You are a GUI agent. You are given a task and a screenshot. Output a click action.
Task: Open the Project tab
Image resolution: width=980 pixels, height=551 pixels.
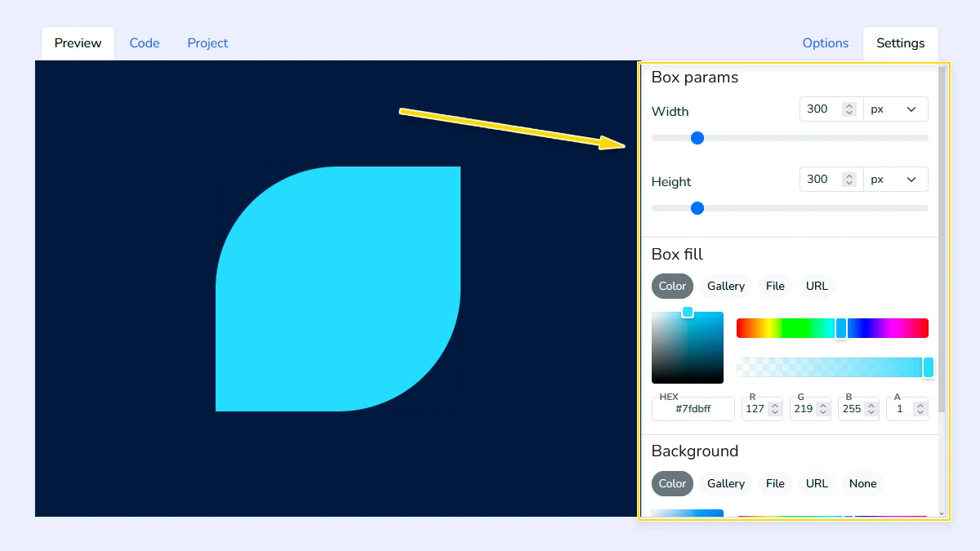[x=207, y=42]
